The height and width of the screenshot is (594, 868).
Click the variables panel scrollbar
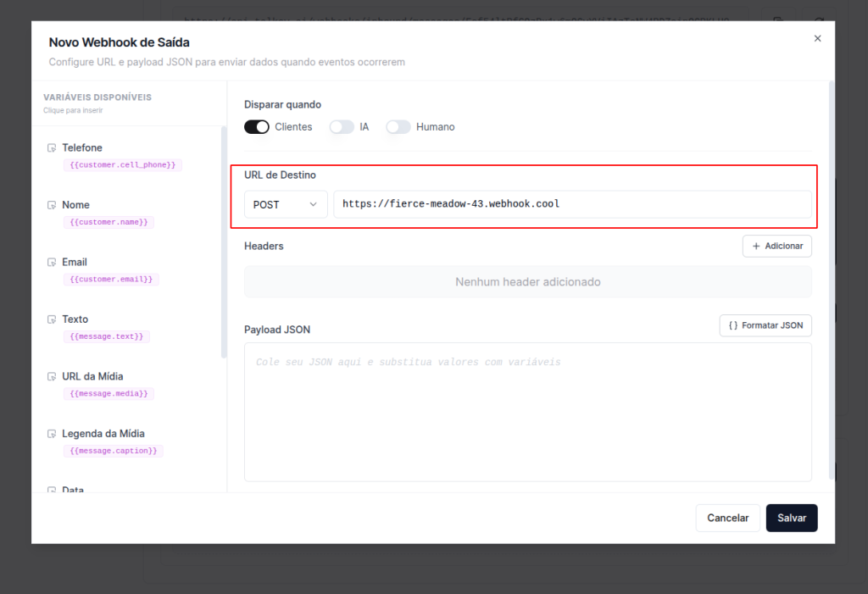tap(224, 241)
